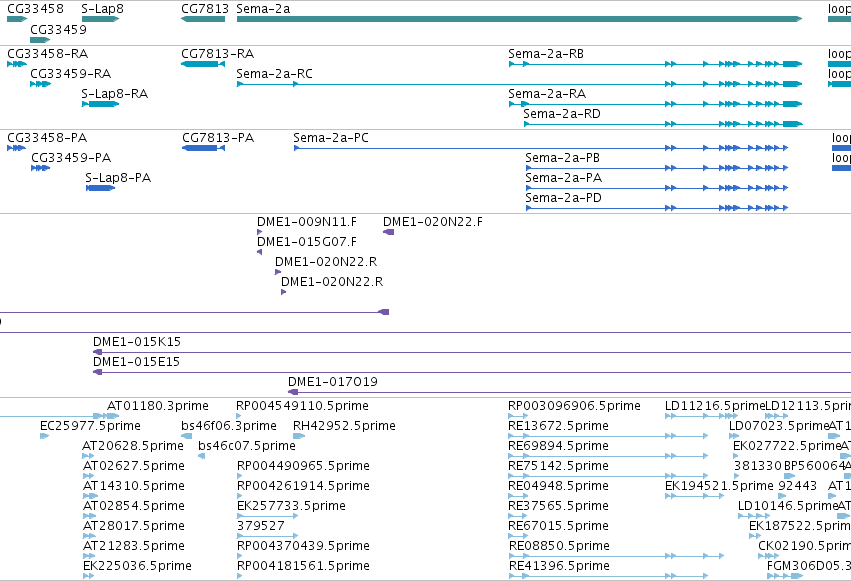This screenshot has width=851, height=581.
Task: Click protein S-Lap8-PA
Action: coord(100,188)
